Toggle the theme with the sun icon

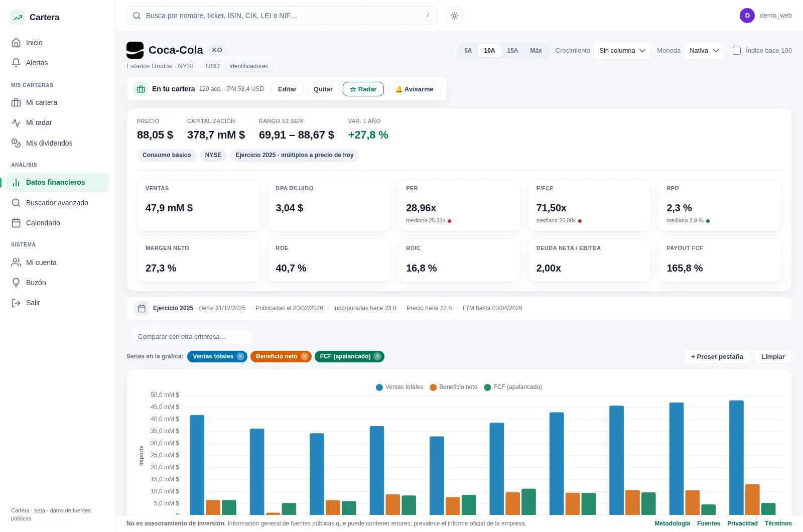[454, 16]
